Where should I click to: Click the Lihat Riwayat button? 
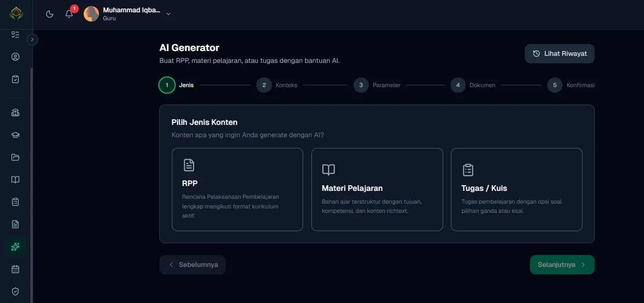click(559, 54)
